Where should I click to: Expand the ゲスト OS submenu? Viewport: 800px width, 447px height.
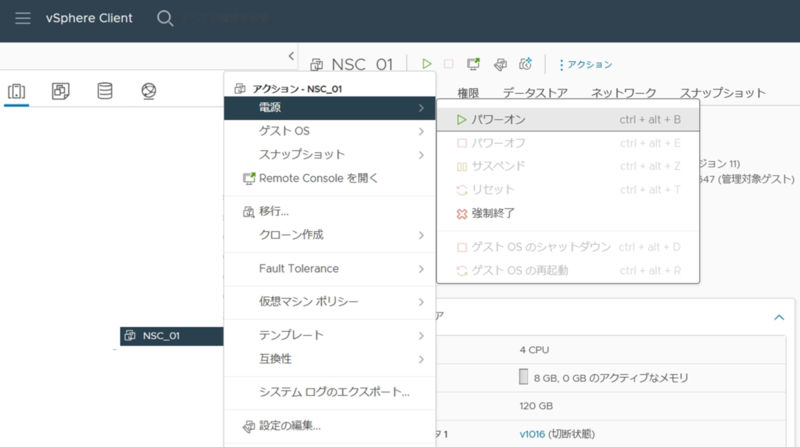pos(330,131)
